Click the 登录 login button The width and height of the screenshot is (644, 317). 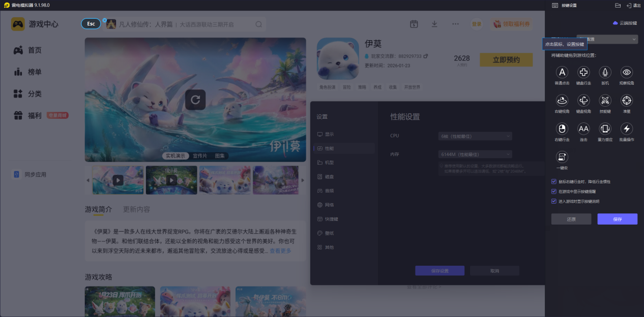click(477, 24)
